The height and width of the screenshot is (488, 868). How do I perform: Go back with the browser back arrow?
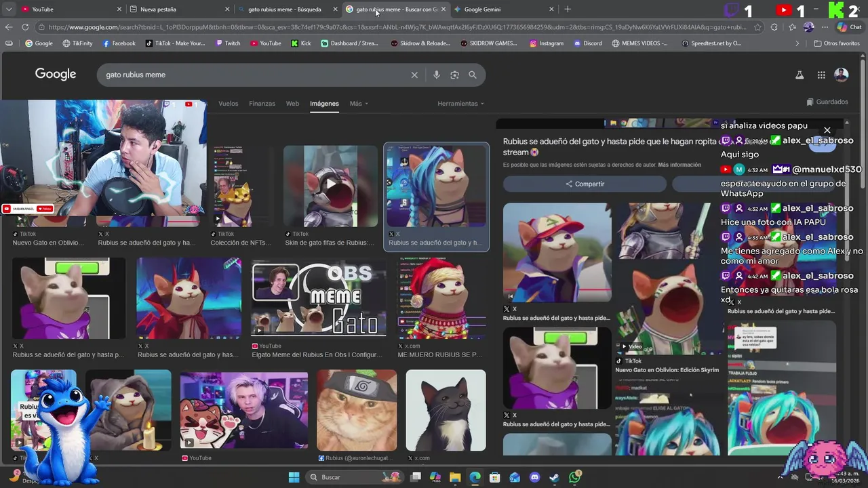[9, 27]
